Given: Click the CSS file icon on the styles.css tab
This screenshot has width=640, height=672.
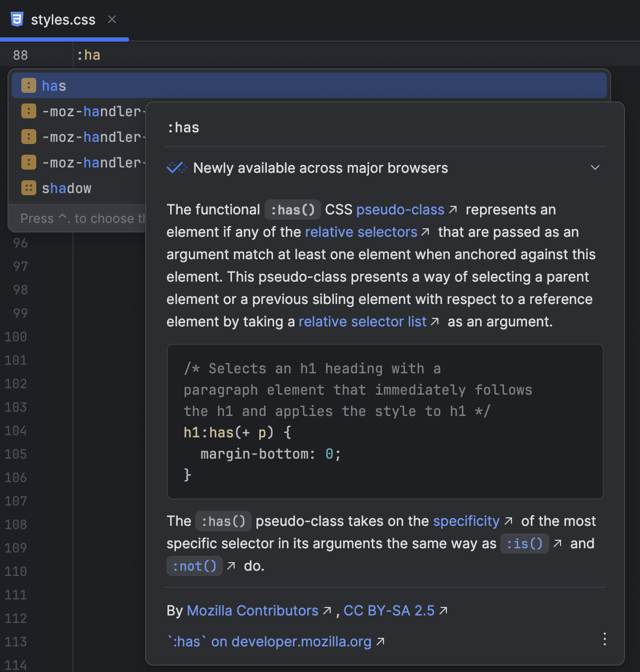Looking at the screenshot, I should (x=17, y=19).
